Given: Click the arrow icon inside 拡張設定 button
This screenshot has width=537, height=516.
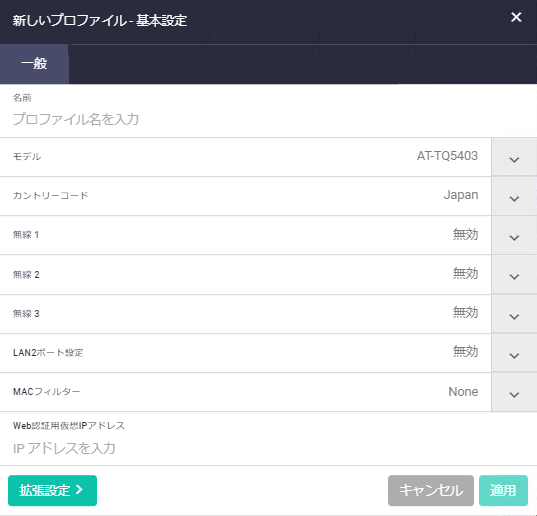Looking at the screenshot, I should (79, 490).
